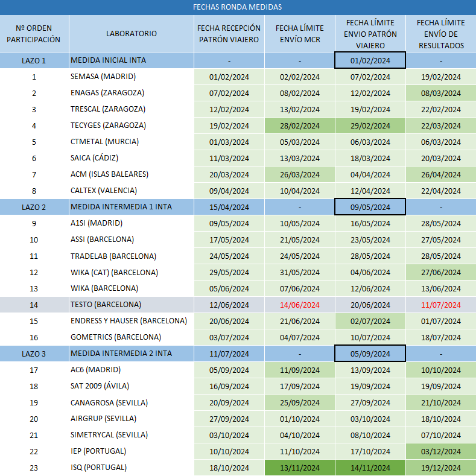This screenshot has width=476, height=476.
Task: Click the LAZO 2 cell
Action: [34, 207]
